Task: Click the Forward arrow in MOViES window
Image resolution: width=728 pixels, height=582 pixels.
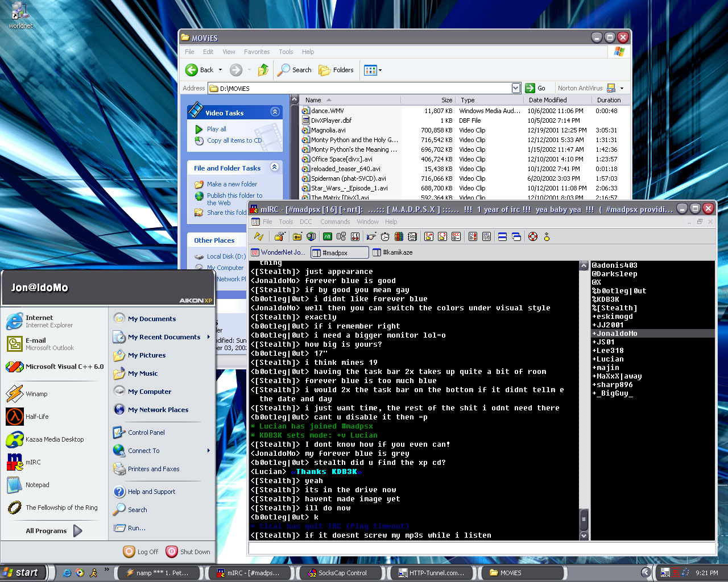Action: pyautogui.click(x=236, y=70)
